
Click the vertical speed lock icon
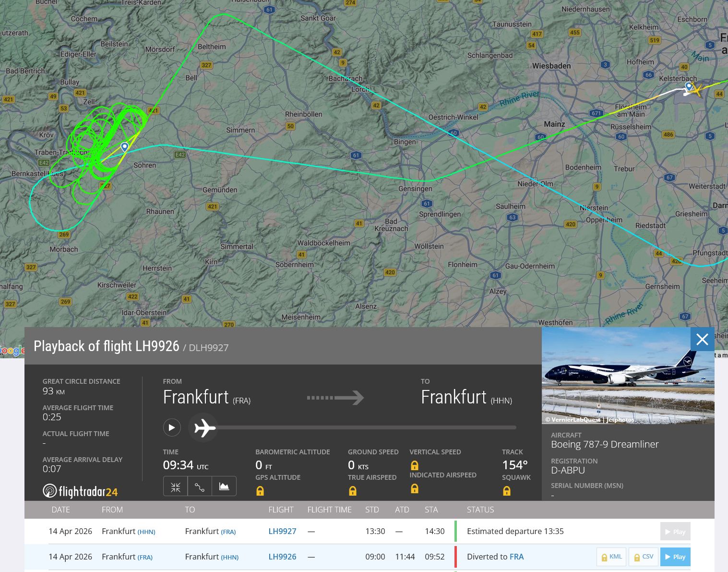tap(414, 465)
